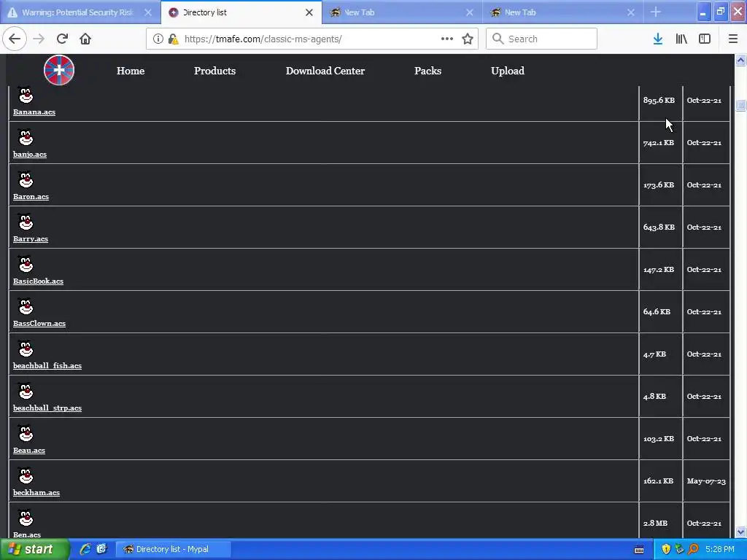This screenshot has height=560, width=747.
Task: Download banjo.acs file link
Action: pyautogui.click(x=30, y=155)
